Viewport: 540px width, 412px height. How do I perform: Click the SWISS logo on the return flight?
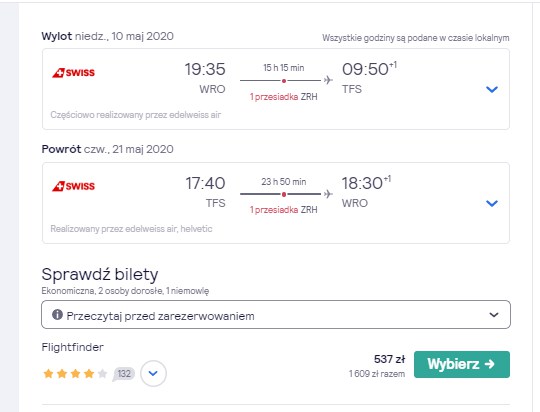click(x=73, y=186)
